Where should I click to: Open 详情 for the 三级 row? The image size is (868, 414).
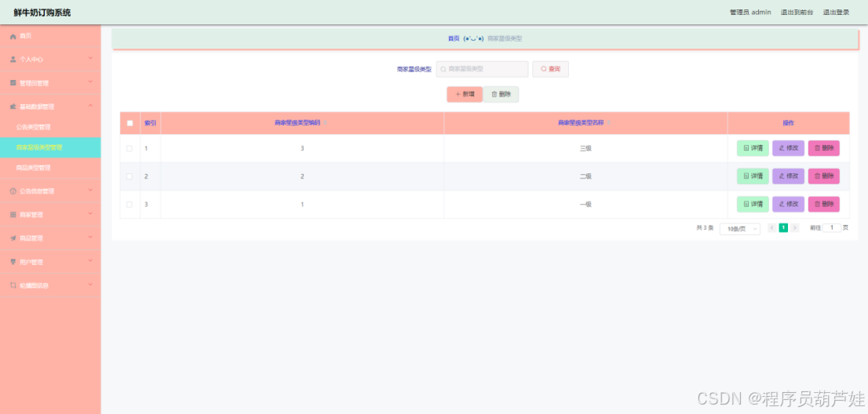click(x=753, y=148)
